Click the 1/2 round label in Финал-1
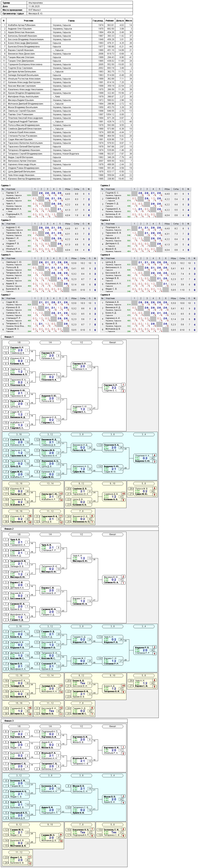199x868 pixels. 81,342
